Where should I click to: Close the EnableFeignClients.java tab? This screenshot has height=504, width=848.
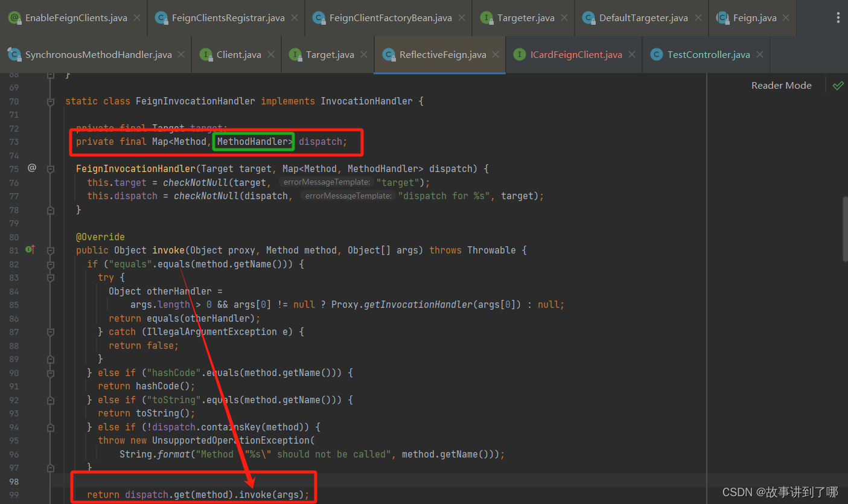click(136, 18)
